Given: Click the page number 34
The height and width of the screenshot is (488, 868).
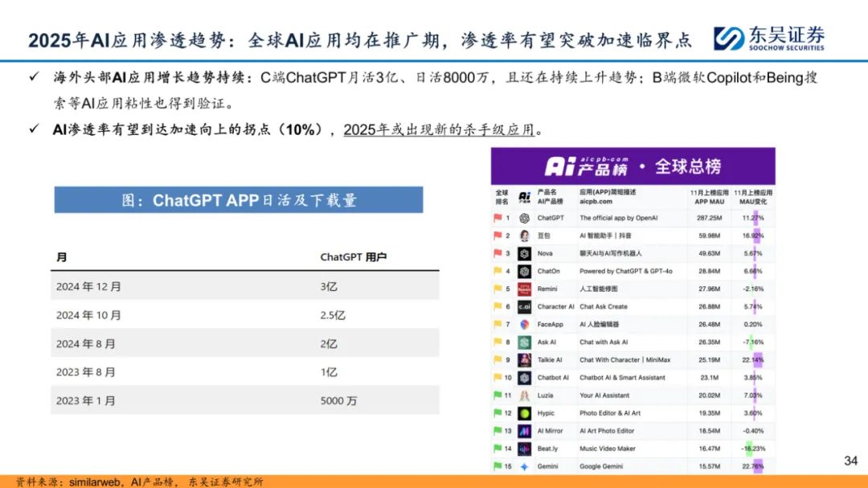Looking at the screenshot, I should click(851, 461).
